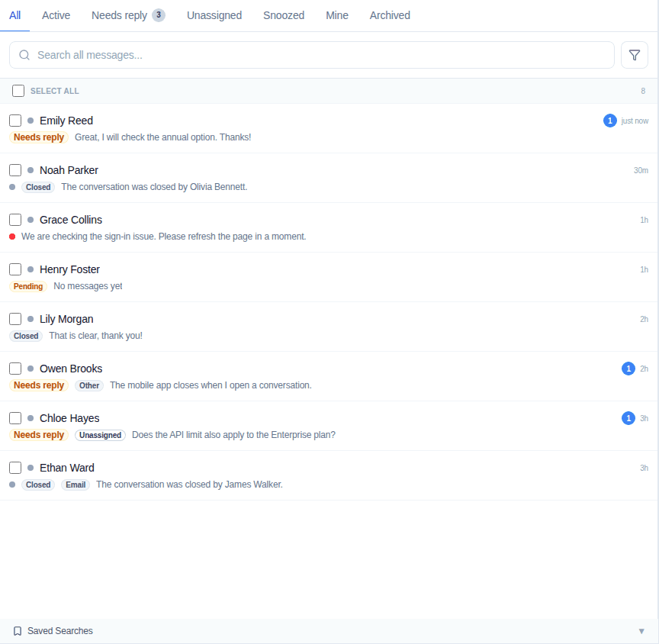
Task: Tick the Select All checkbox
Action: (x=18, y=91)
